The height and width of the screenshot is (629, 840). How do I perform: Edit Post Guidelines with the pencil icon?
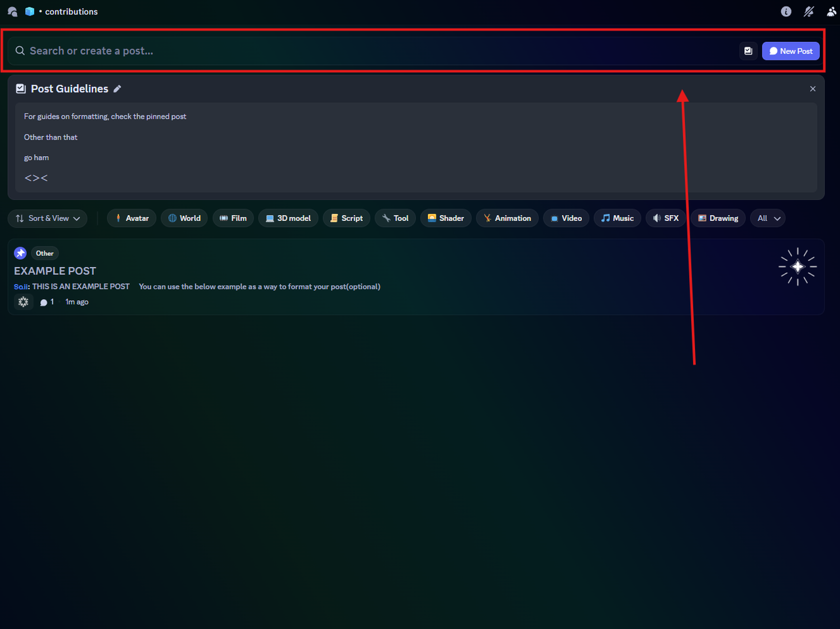coord(117,89)
